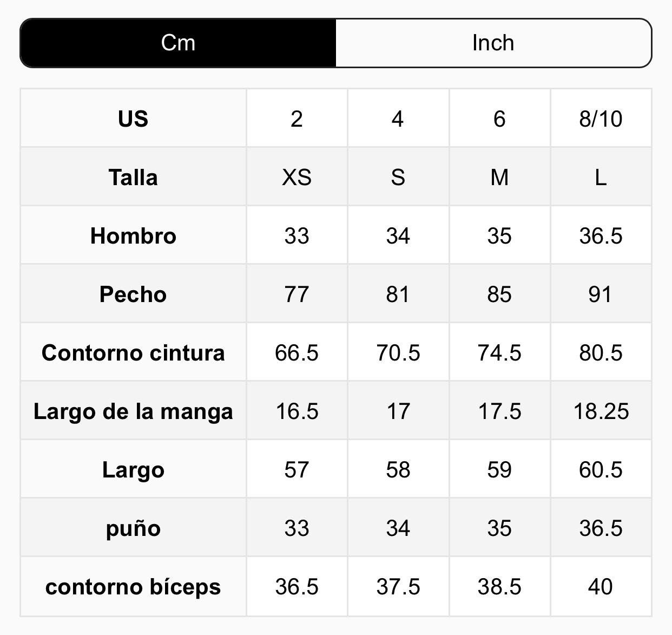Click the Largo value 59
The width and height of the screenshot is (672, 635).
(499, 469)
